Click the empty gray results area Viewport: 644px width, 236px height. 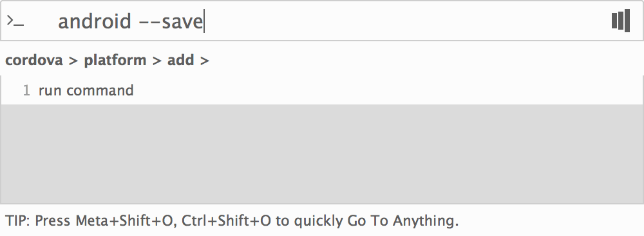321,153
